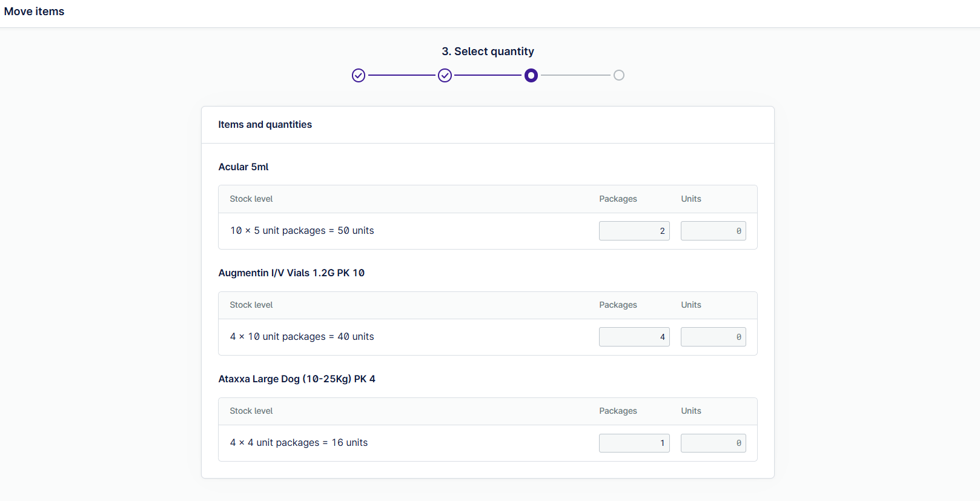Click the Items and quantities panel title
The image size is (980, 501).
click(x=265, y=124)
